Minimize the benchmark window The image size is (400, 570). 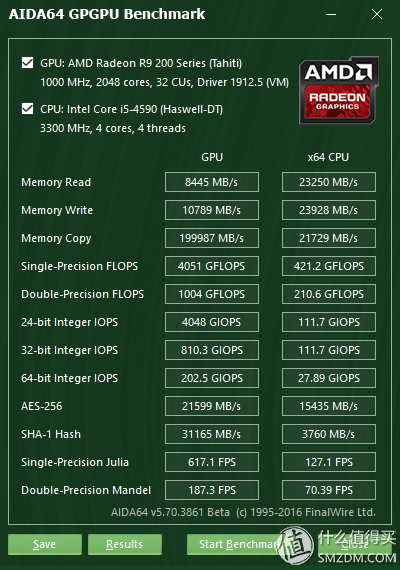coord(331,14)
